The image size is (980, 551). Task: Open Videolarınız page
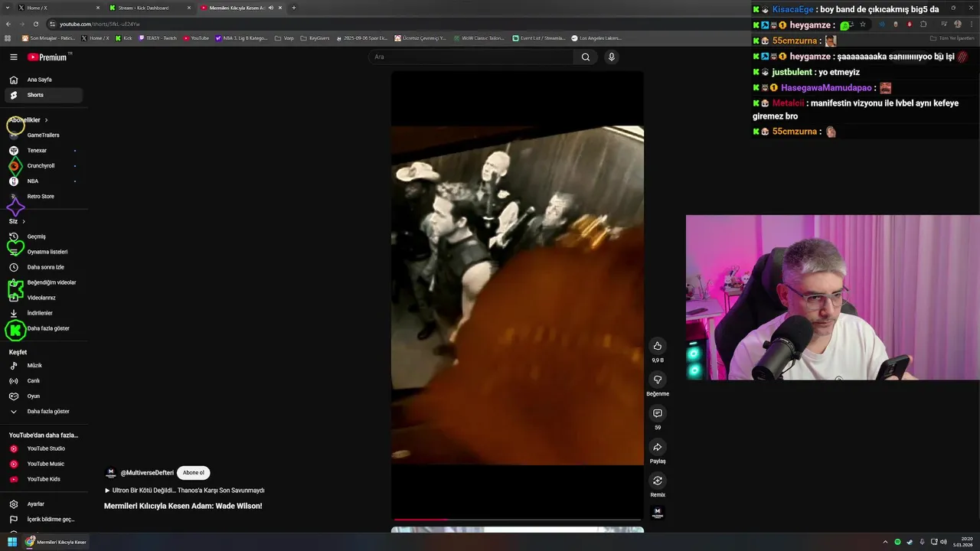coord(44,298)
